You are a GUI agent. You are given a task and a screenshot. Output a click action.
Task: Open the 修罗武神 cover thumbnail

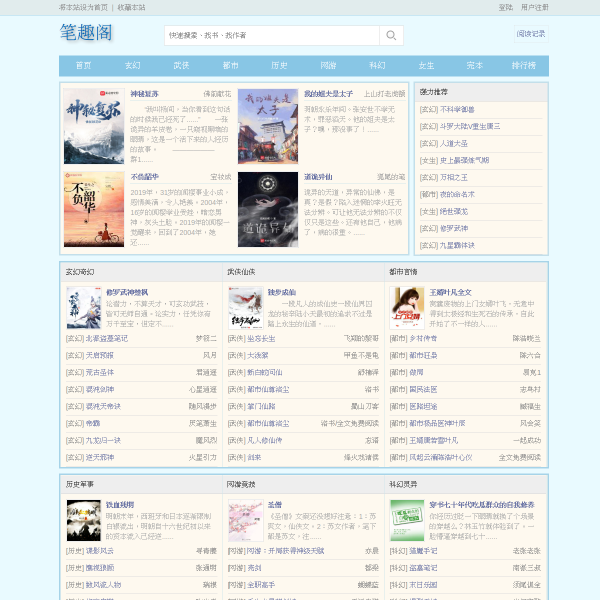pyautogui.click(x=84, y=308)
